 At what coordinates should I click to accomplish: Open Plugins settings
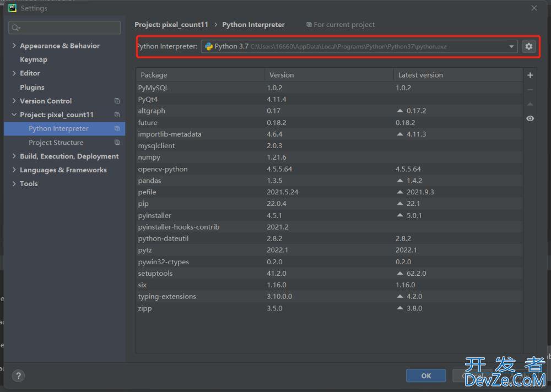point(32,87)
